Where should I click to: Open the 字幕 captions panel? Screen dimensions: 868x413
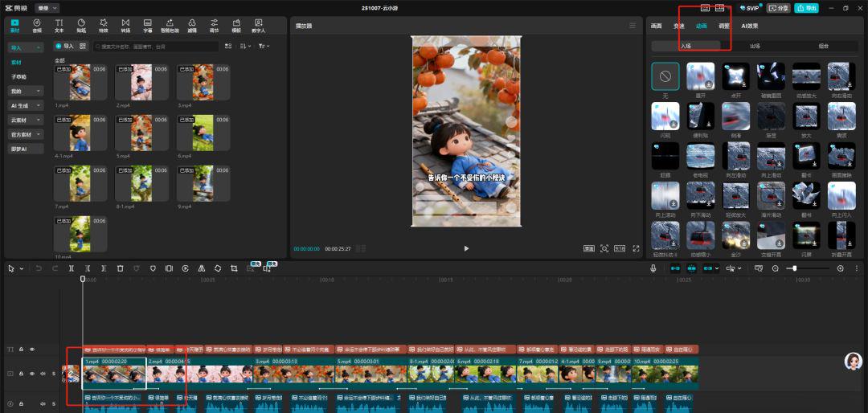coord(148,26)
